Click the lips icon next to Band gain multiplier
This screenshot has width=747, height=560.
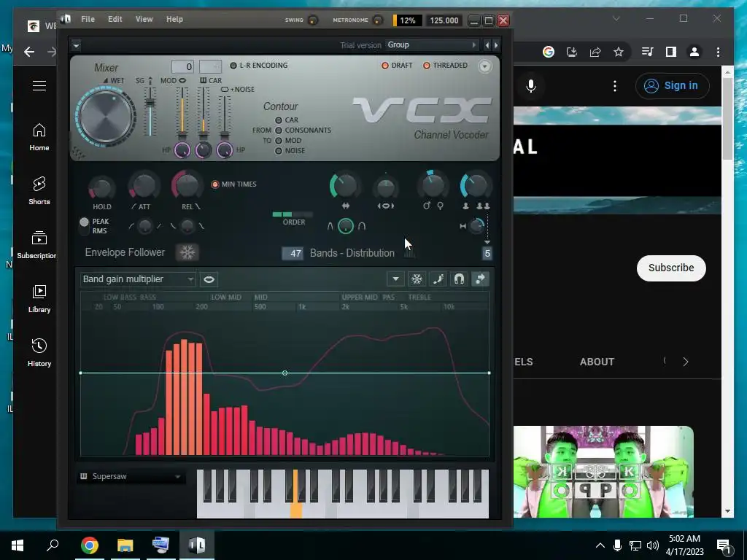pos(209,279)
